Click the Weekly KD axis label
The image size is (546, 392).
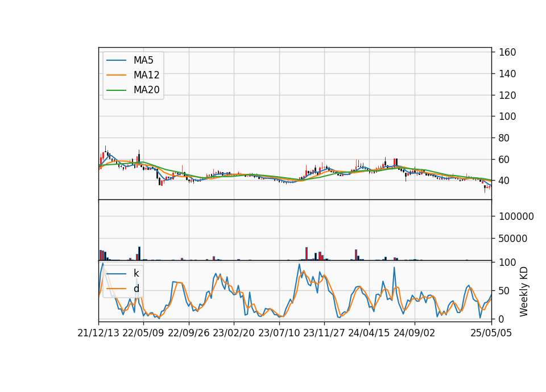click(524, 291)
